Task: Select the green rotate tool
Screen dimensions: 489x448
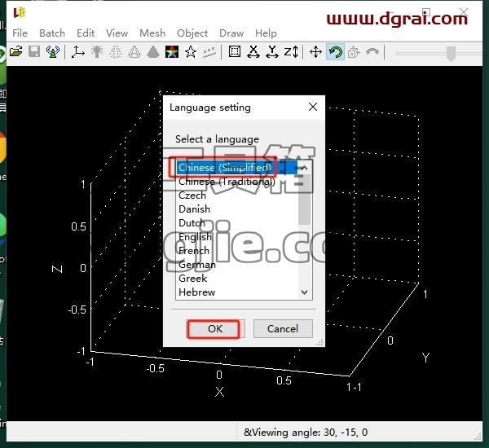Action: [336, 52]
